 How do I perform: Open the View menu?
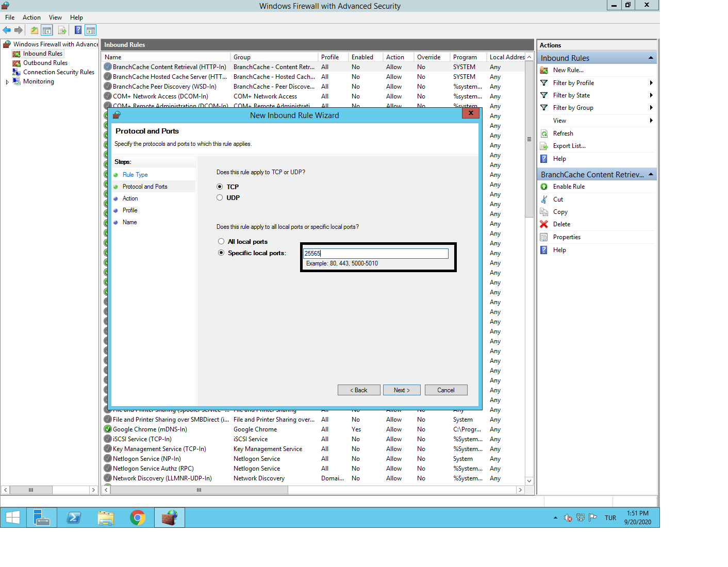point(55,18)
